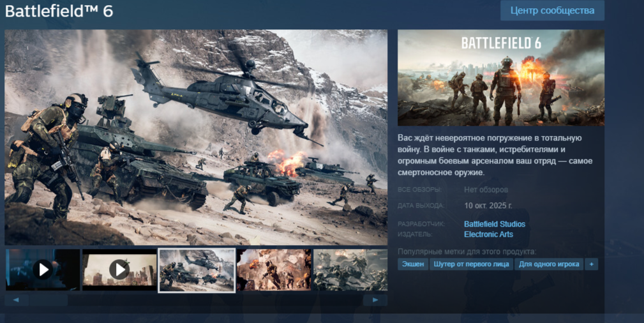Select the helicopter screenshot thumbnail
The image size is (644, 323).
pyautogui.click(x=197, y=270)
